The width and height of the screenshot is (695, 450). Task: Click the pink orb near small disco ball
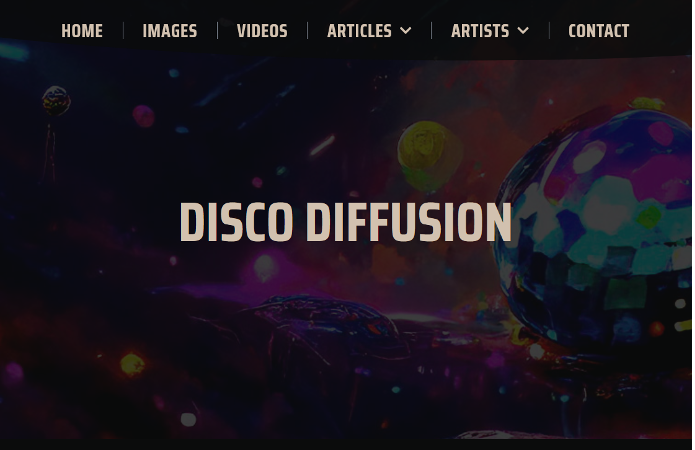144,116
